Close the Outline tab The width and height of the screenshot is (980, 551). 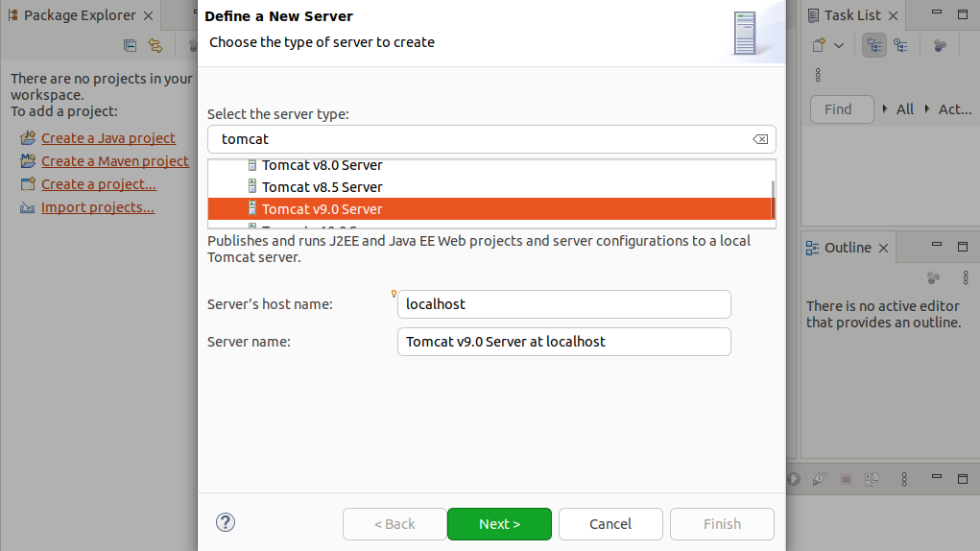[x=883, y=248]
